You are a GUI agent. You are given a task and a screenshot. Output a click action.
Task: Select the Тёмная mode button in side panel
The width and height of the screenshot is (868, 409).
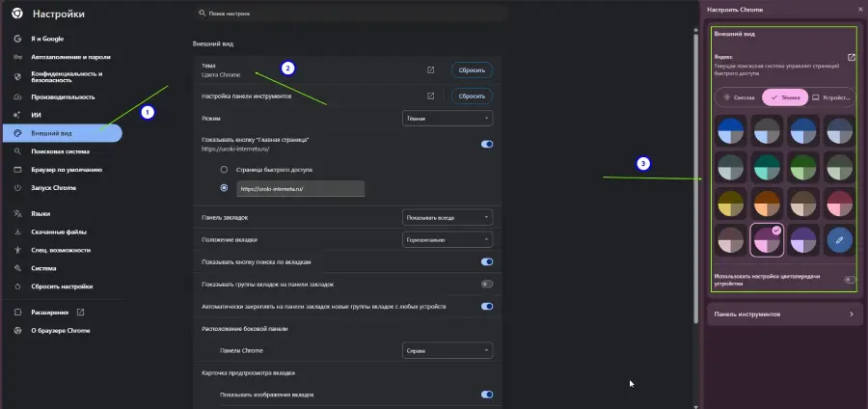click(x=785, y=97)
